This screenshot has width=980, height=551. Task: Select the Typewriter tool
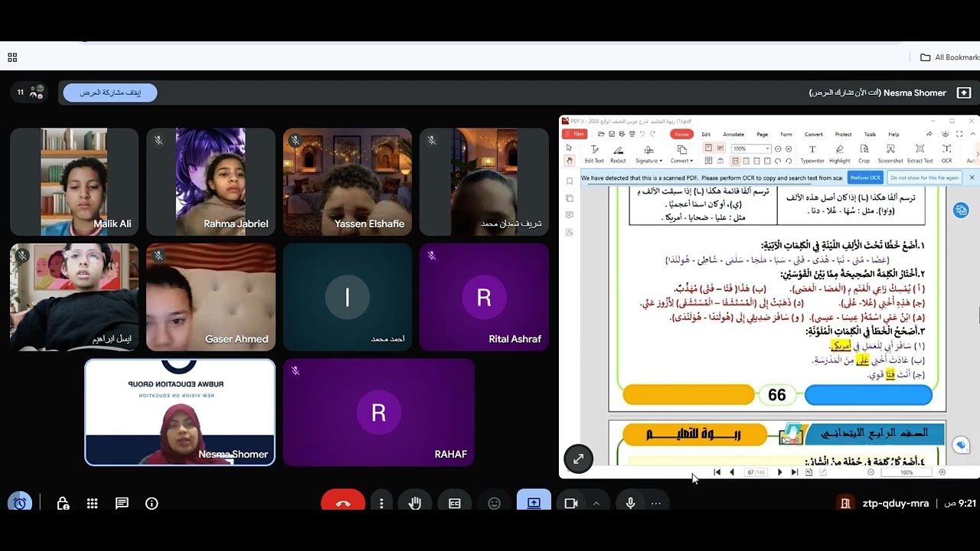click(812, 154)
